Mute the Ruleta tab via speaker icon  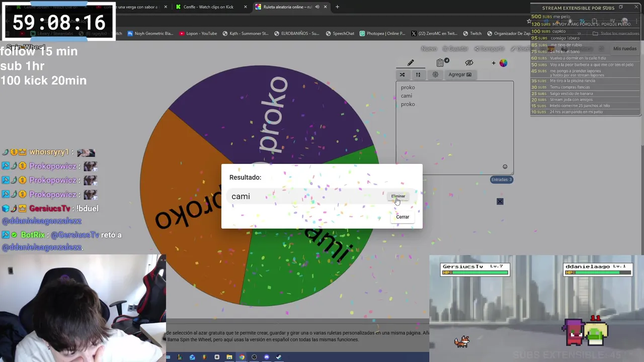tap(317, 7)
